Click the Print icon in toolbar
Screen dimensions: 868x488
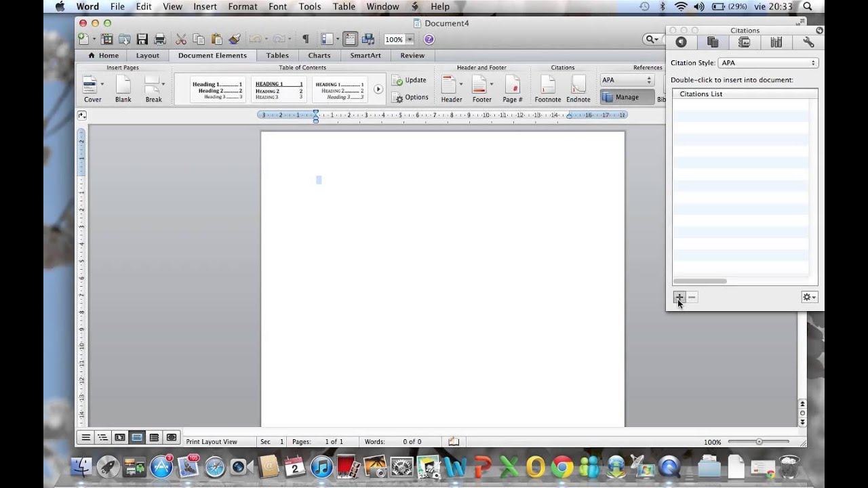(160, 39)
